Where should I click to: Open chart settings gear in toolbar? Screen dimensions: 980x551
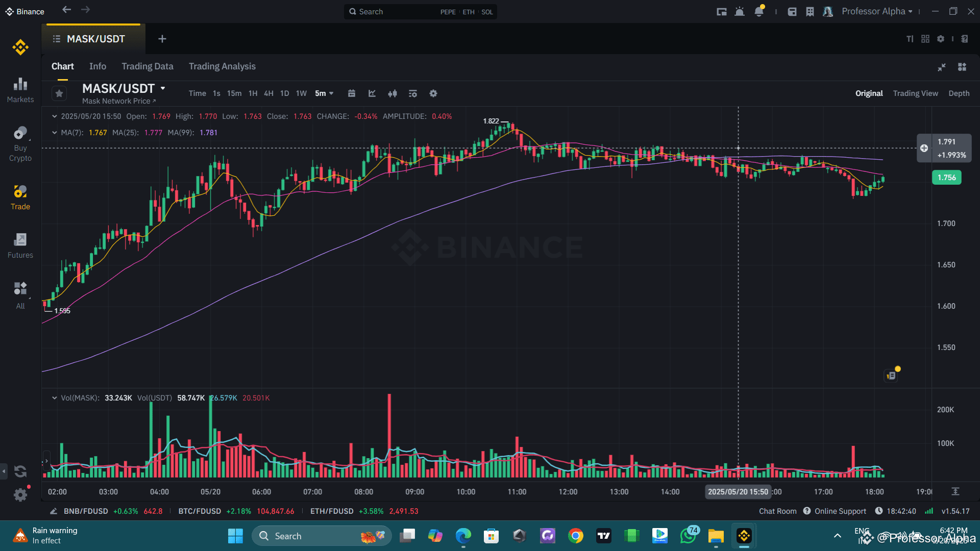[x=433, y=93]
